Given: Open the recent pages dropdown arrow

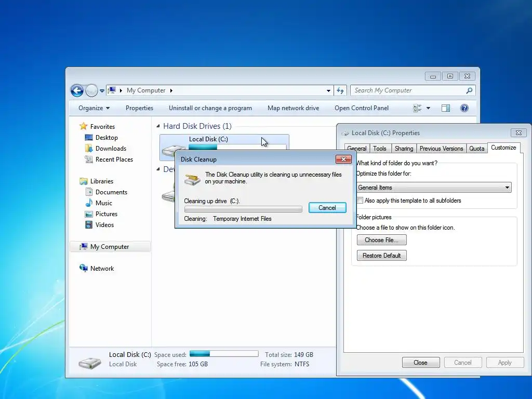Looking at the screenshot, I should [x=102, y=91].
